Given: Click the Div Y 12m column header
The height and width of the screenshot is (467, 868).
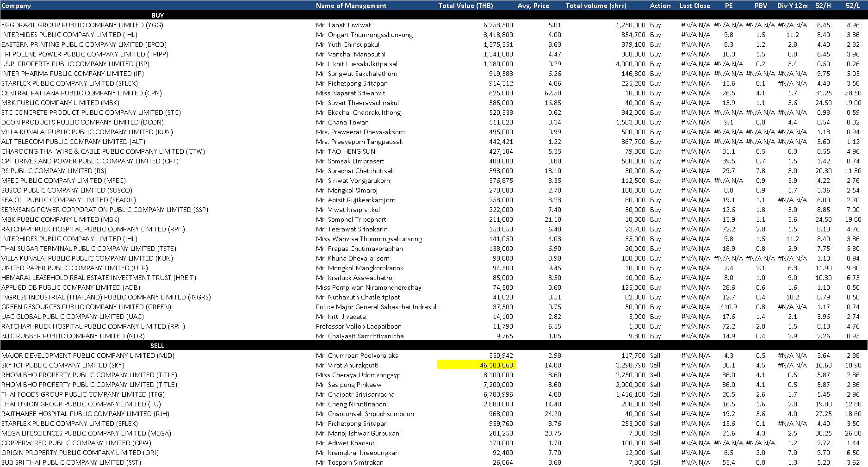Looking at the screenshot, I should tap(792, 6).
